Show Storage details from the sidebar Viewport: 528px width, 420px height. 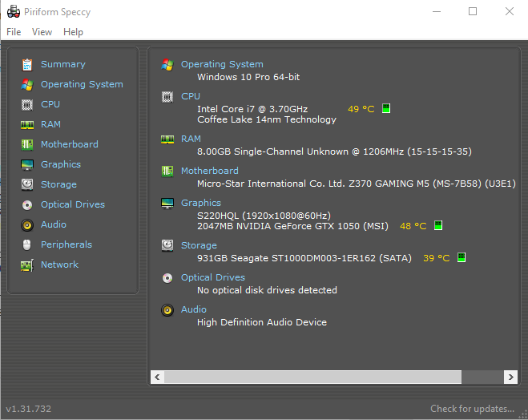[x=59, y=184]
